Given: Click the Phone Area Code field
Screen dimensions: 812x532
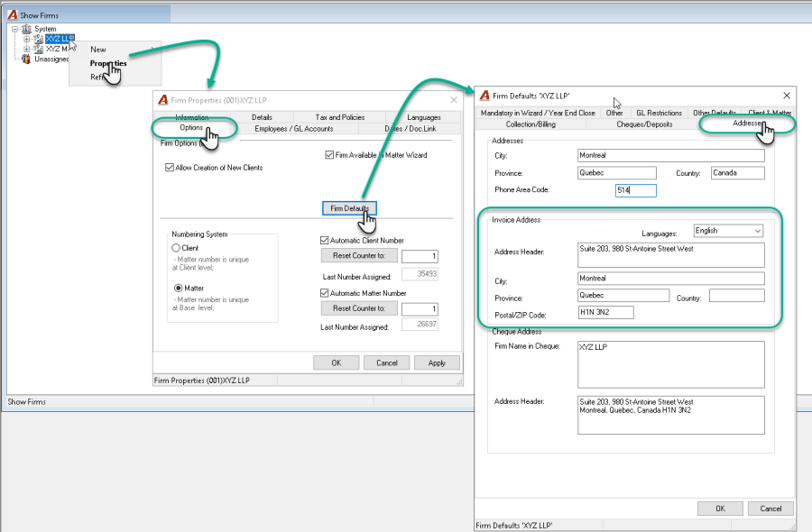Looking at the screenshot, I should pos(636,190).
